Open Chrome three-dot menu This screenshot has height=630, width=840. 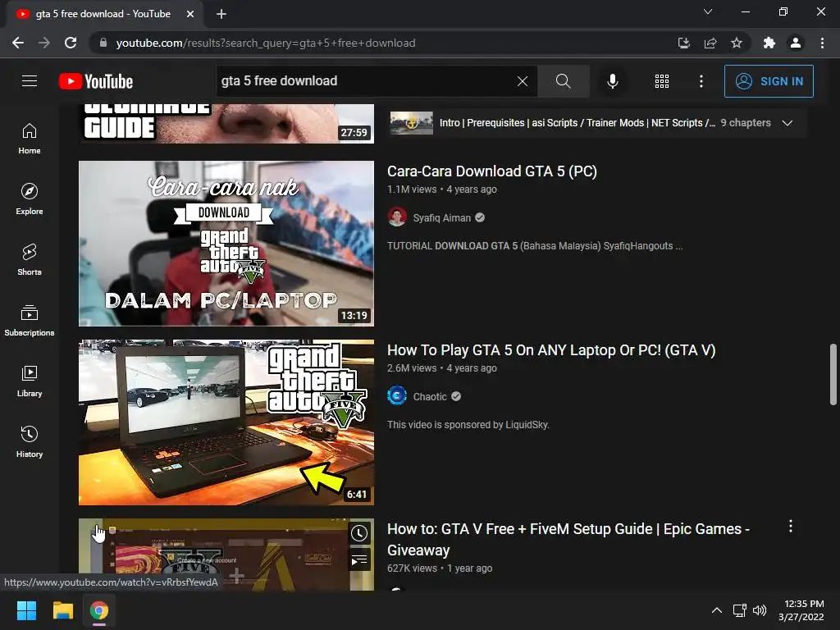822,43
